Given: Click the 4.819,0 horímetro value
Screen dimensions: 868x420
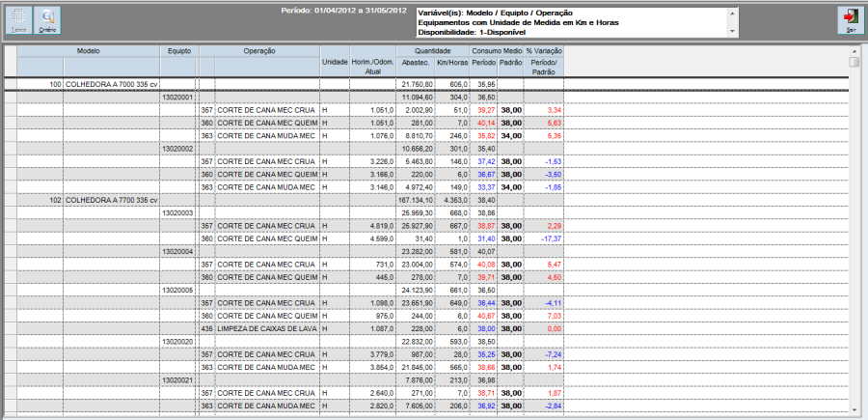Looking at the screenshot, I should click(x=372, y=226).
